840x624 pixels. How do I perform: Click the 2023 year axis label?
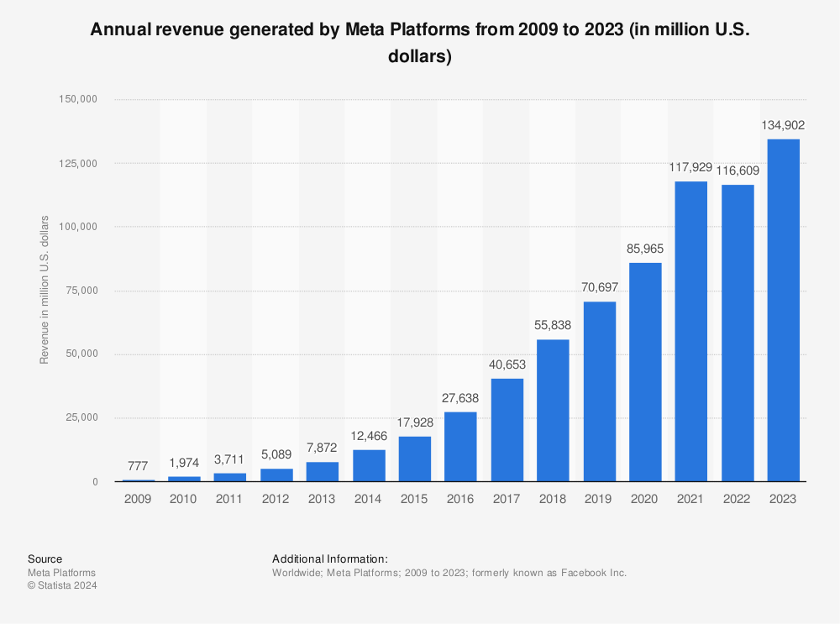pyautogui.click(x=783, y=498)
